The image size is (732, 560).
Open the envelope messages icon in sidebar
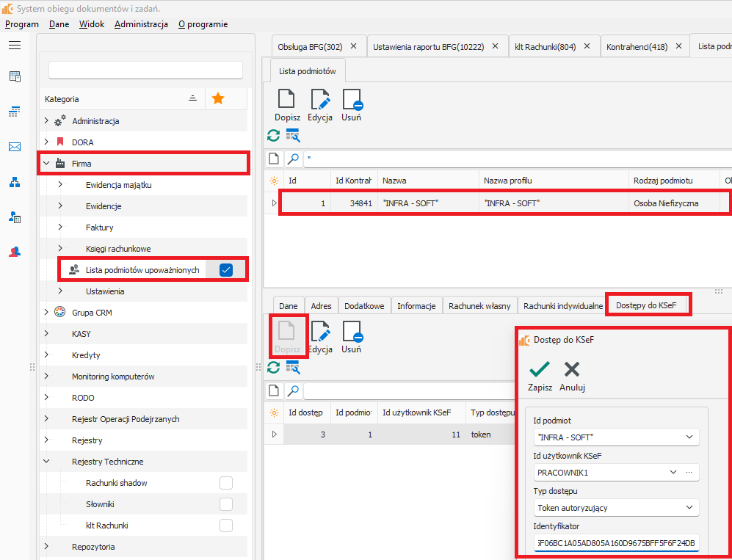point(15,147)
